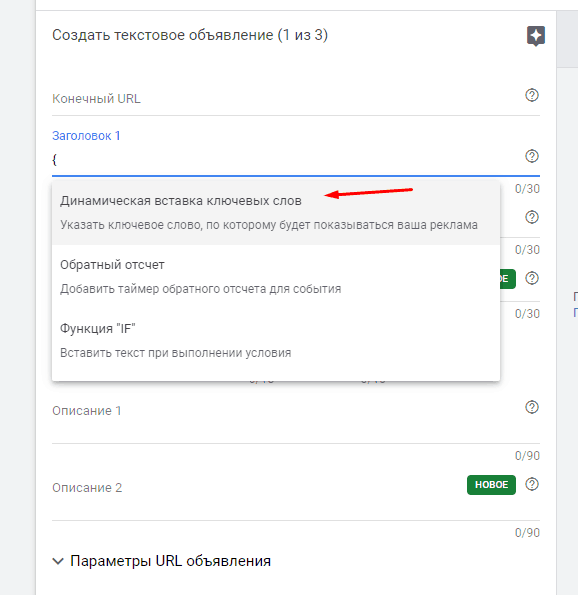Click the Создать текстовое объявление heading
This screenshot has height=595, width=578.
tap(190, 35)
